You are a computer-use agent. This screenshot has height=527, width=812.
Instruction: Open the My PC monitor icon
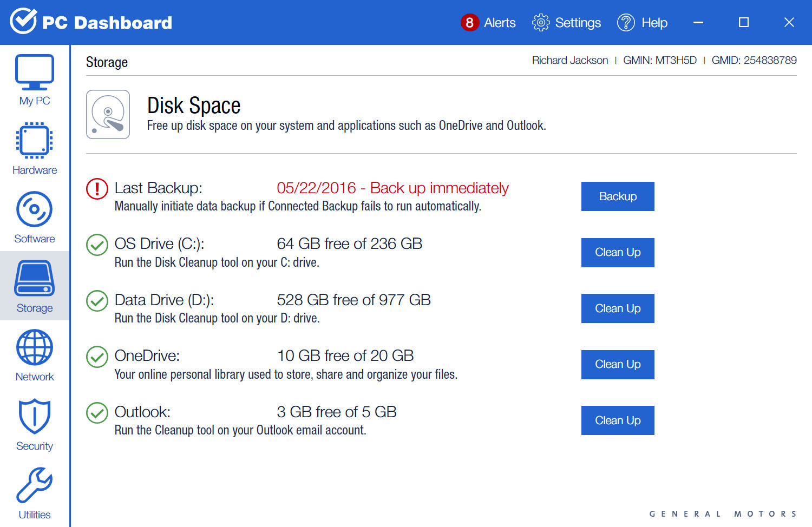[x=35, y=73]
